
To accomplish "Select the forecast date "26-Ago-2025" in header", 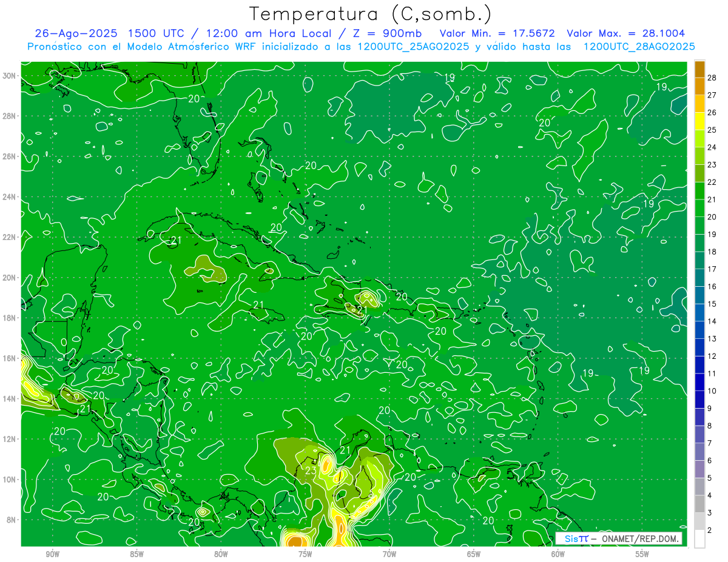I will click(76, 33).
